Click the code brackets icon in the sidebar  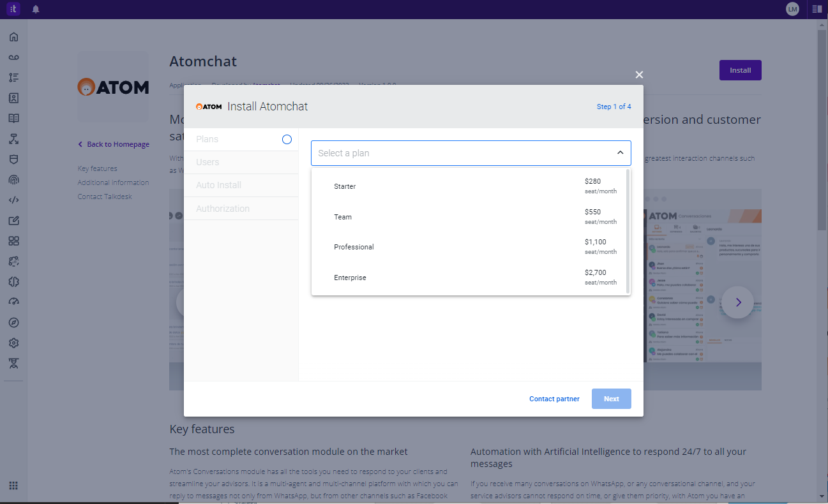point(13,200)
